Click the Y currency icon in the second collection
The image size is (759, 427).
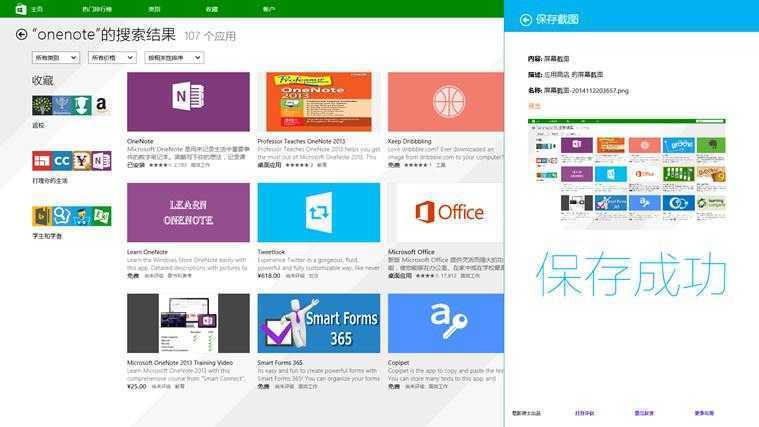(82, 161)
